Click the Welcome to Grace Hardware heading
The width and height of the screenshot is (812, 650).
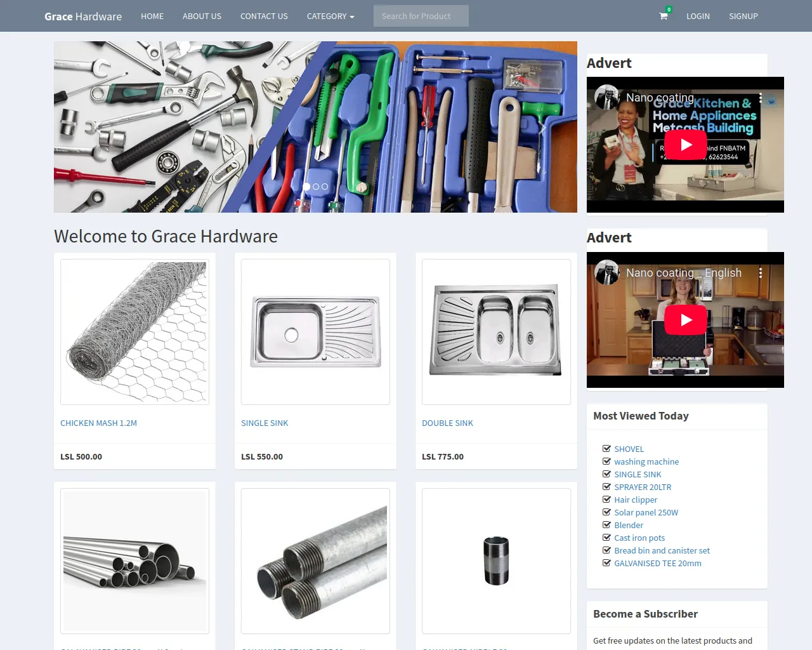pyautogui.click(x=166, y=236)
